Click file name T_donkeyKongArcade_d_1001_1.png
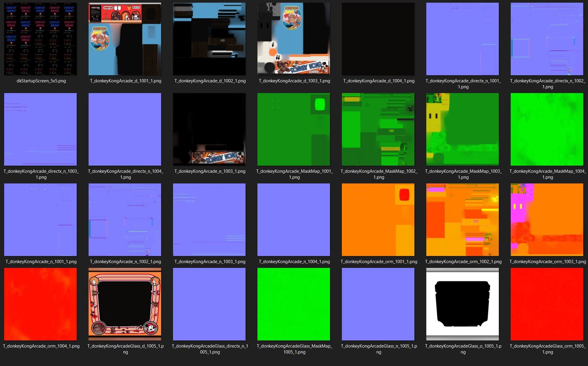The height and width of the screenshot is (366, 588). coord(125,81)
